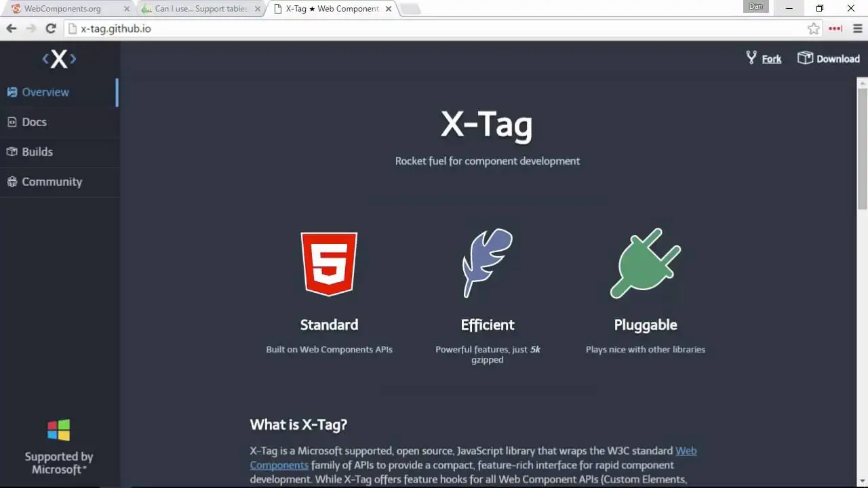Click Plays nice with other libraries text

click(646, 350)
